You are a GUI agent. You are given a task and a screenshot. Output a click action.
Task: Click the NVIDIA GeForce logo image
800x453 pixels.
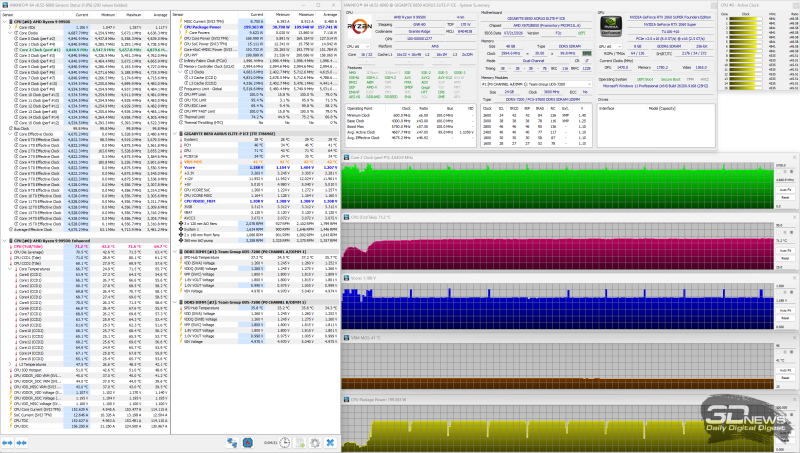(x=610, y=26)
